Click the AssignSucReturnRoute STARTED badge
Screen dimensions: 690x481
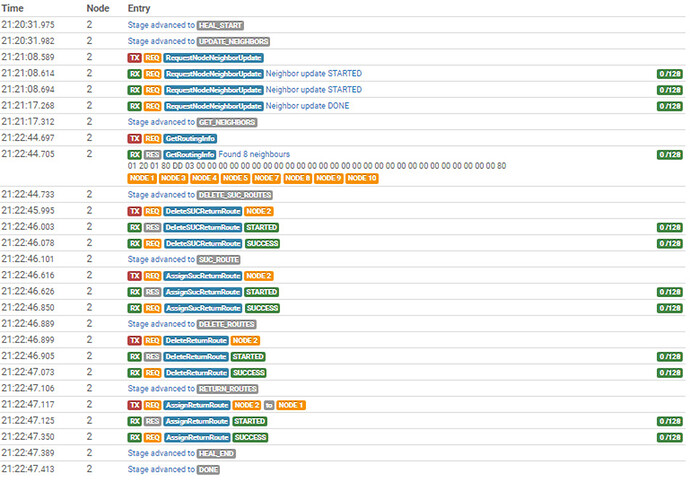[261, 292]
